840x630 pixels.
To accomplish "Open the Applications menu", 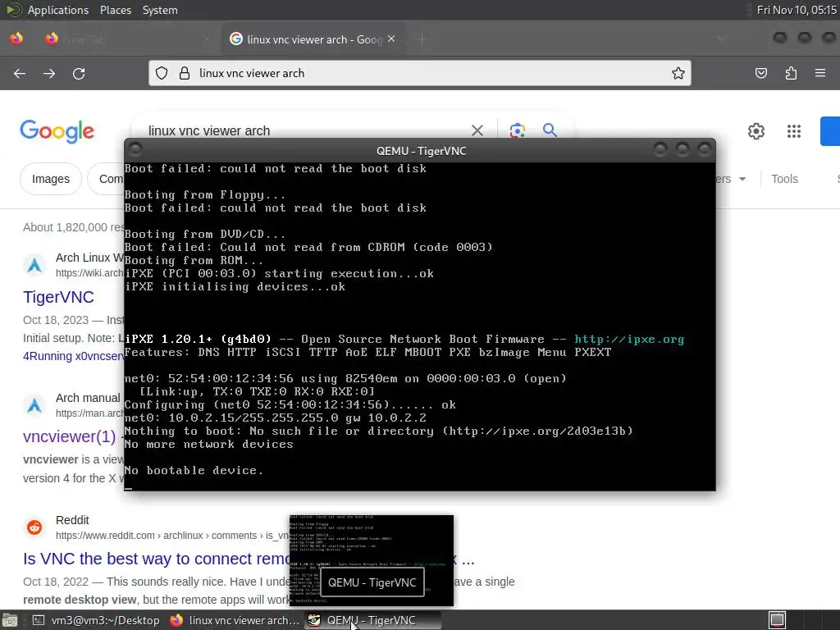I will 58,10.
